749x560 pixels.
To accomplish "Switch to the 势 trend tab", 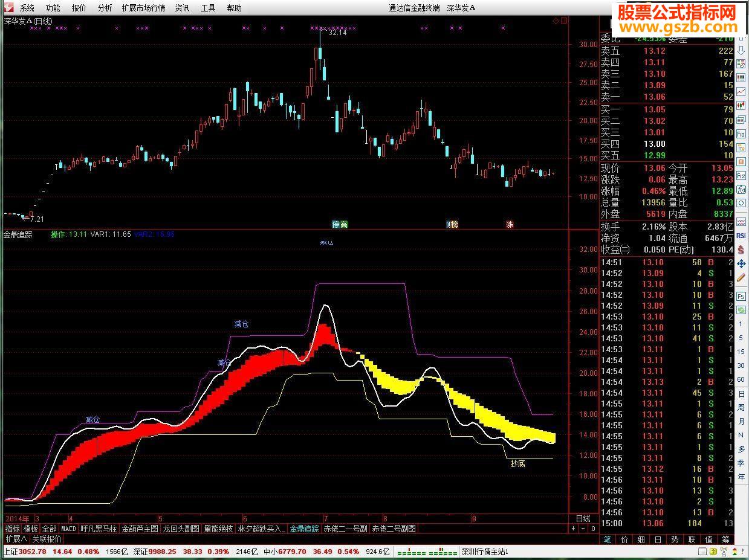I will [675, 539].
